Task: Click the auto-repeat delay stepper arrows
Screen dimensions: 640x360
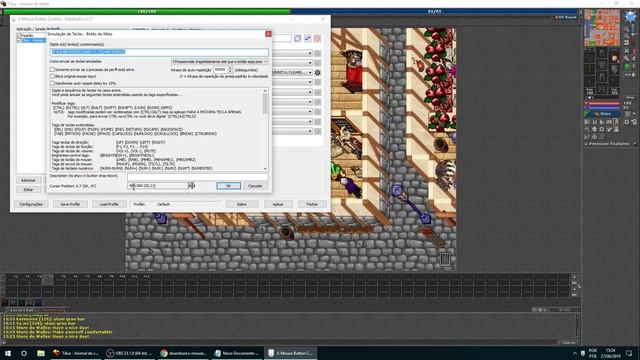Action: (230, 70)
